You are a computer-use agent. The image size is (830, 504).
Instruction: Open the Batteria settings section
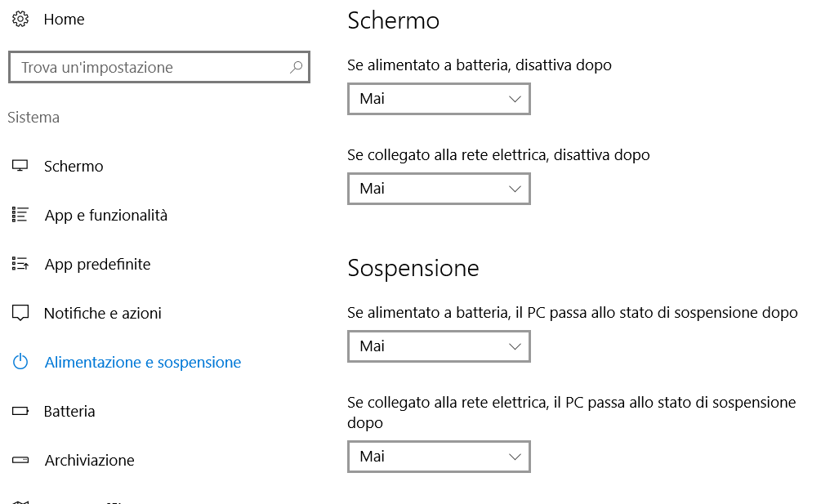coord(69,412)
